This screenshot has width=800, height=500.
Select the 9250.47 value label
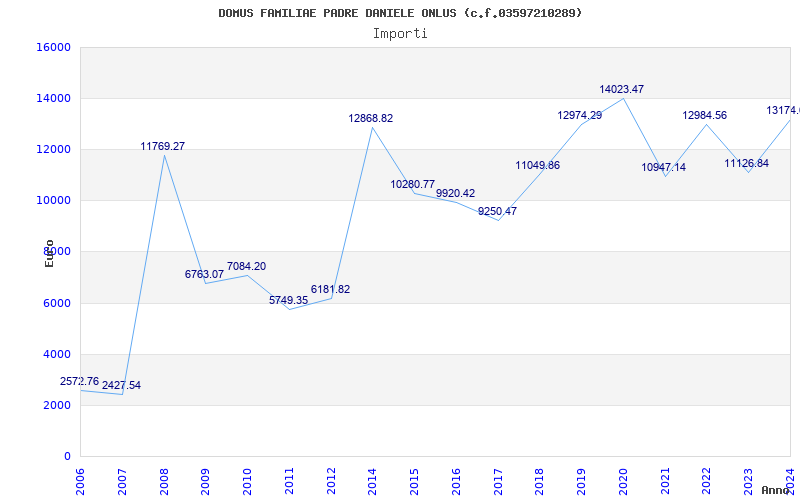pos(497,212)
